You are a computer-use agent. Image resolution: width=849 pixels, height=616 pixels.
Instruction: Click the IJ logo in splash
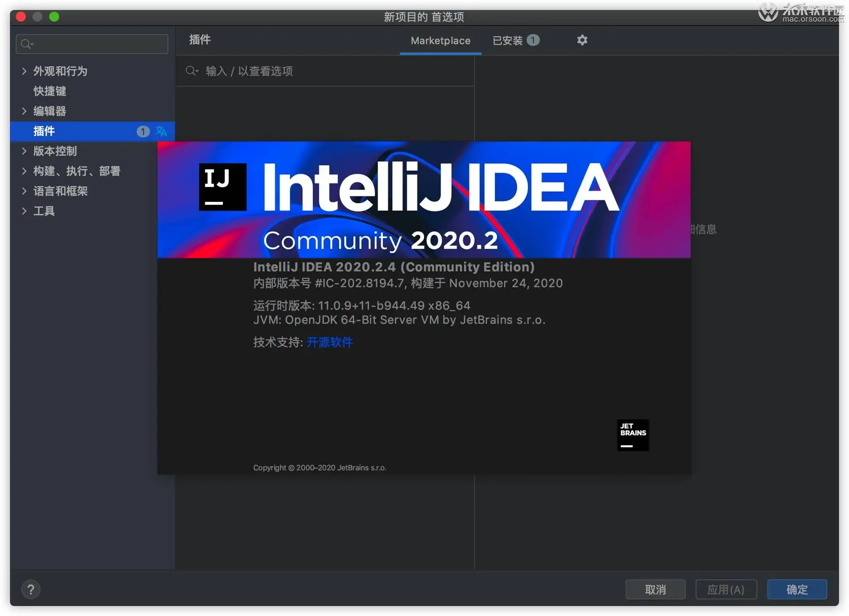[222, 187]
